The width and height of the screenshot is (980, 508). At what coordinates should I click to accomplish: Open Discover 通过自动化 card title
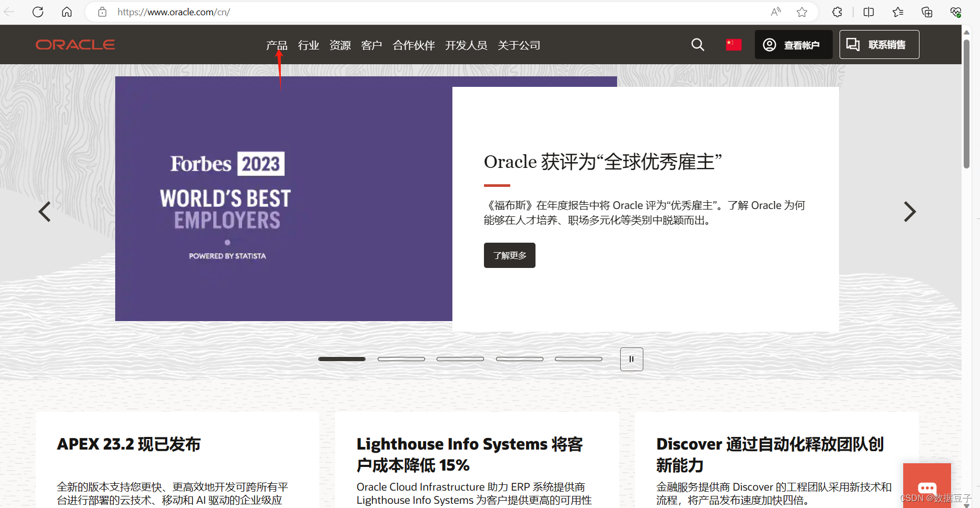click(x=770, y=455)
